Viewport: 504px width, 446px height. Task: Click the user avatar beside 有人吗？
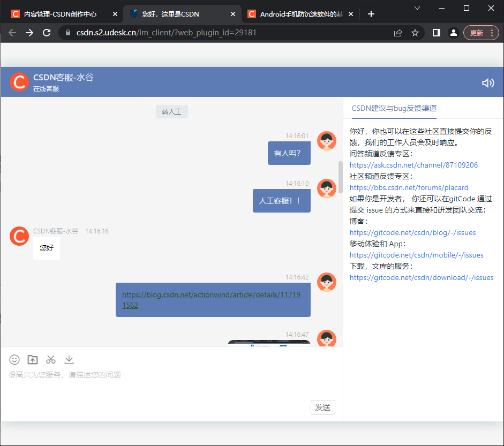coord(327,141)
